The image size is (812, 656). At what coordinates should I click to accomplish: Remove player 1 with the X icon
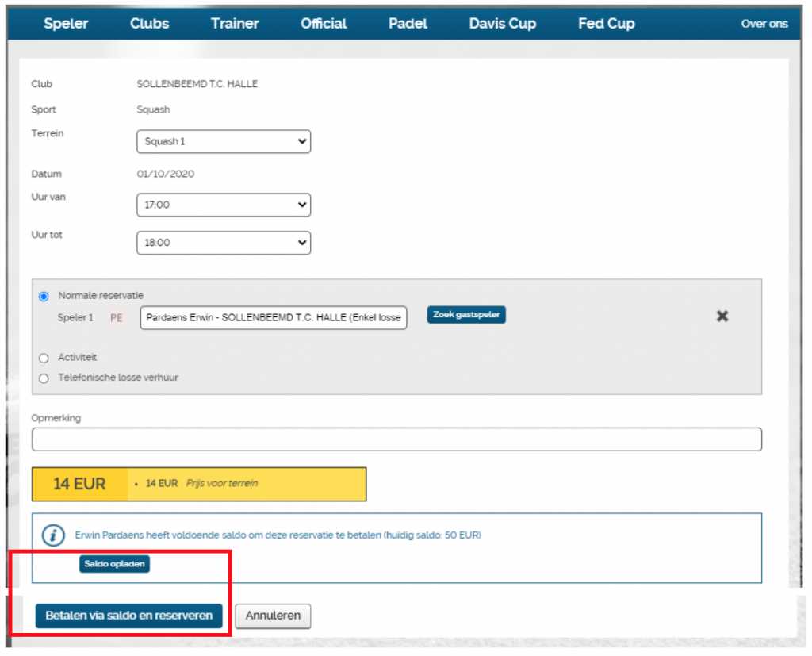coord(722,316)
